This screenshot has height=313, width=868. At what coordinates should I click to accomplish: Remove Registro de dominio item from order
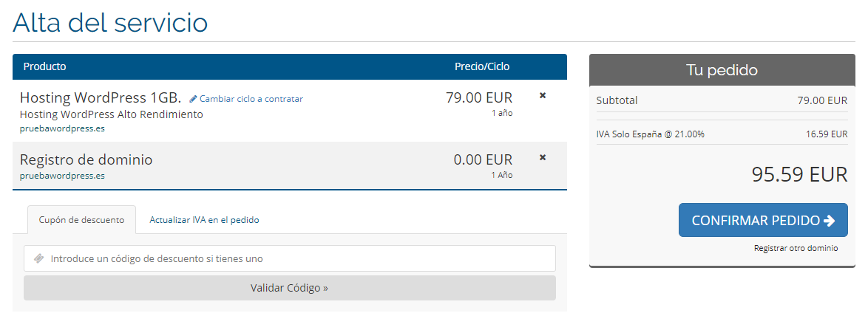(543, 157)
